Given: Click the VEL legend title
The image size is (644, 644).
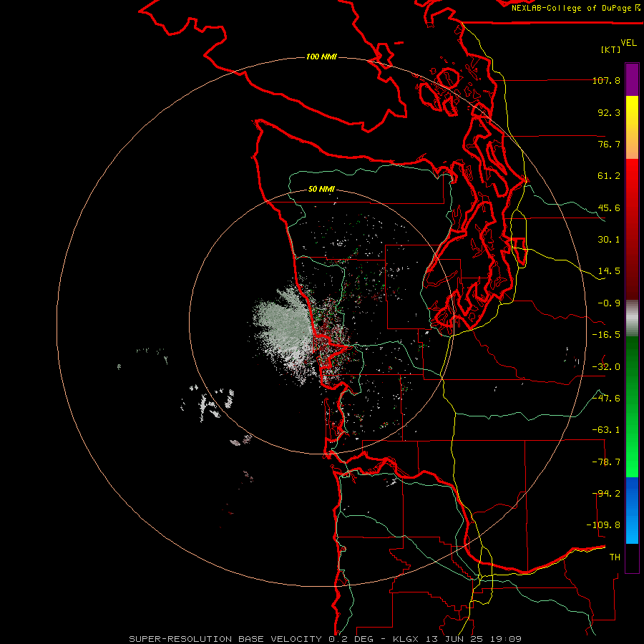Looking at the screenshot, I should [x=628, y=43].
